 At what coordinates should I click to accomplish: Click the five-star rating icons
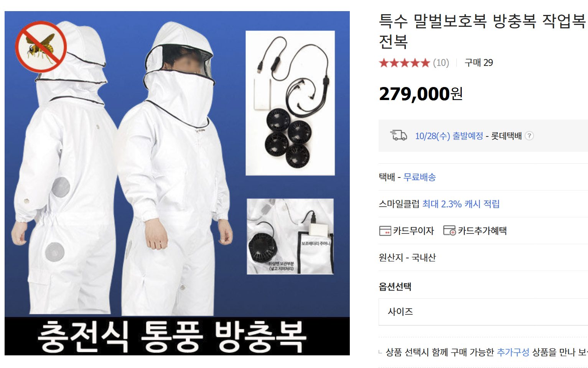(x=404, y=63)
